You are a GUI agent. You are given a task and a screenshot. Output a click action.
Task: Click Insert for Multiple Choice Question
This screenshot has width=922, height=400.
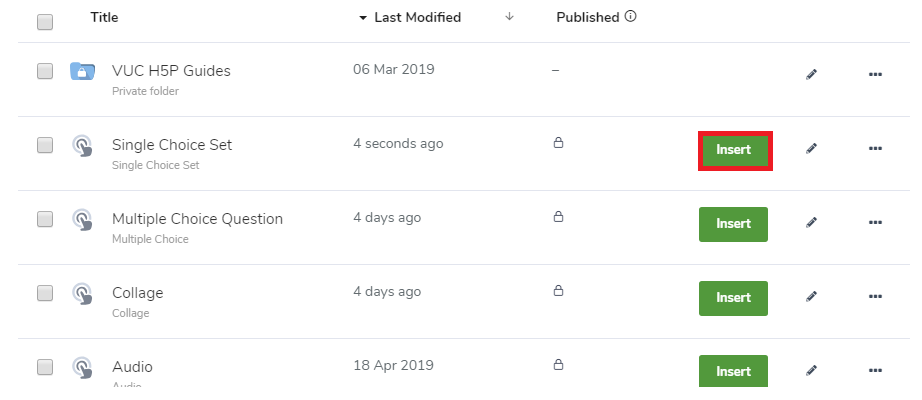pos(733,224)
